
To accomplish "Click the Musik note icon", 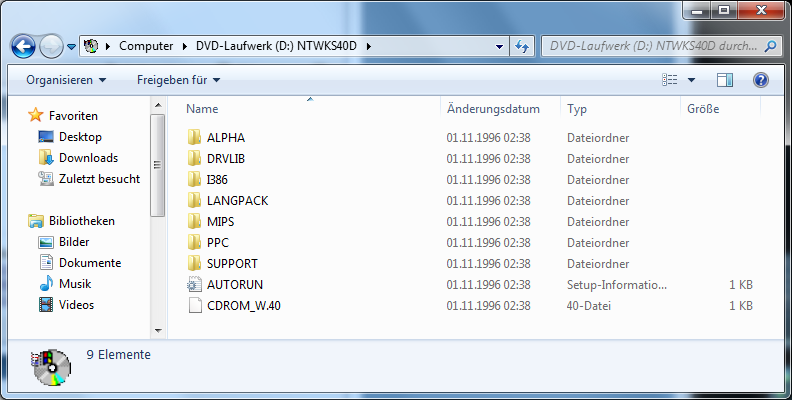I will coord(46,283).
